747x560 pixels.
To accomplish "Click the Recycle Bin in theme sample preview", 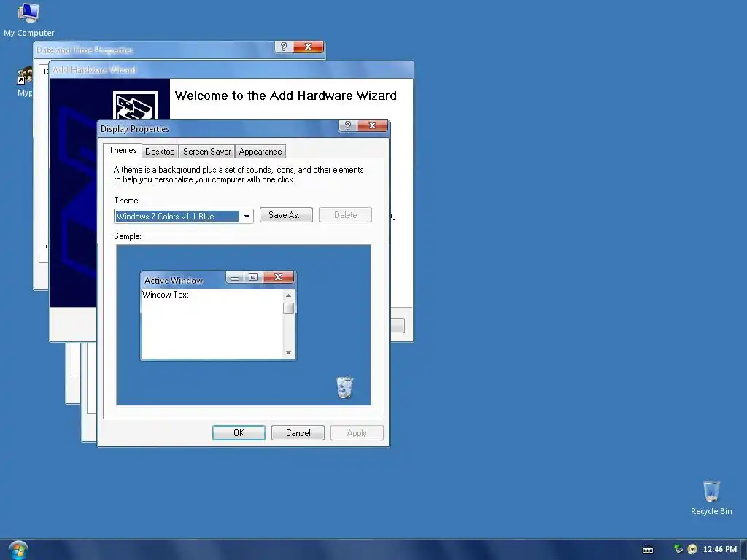I will tap(344, 386).
